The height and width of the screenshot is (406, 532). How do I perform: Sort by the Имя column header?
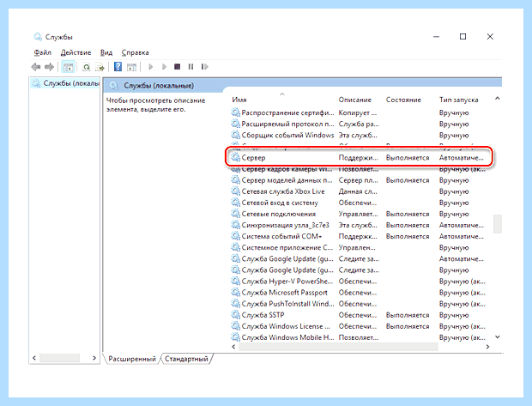[239, 100]
